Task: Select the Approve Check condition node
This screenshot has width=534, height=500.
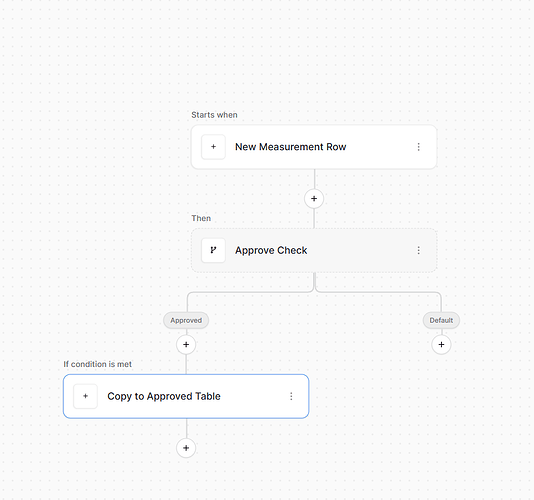Action: [314, 250]
